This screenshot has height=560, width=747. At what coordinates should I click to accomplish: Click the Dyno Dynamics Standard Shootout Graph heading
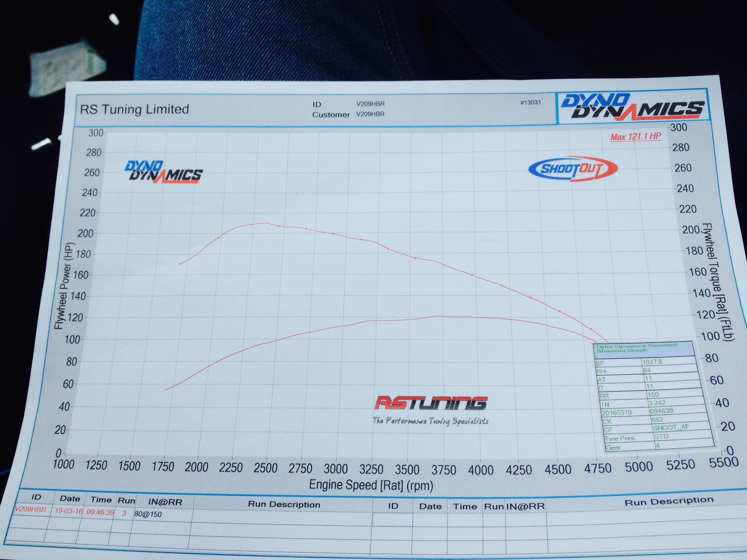[636, 348]
